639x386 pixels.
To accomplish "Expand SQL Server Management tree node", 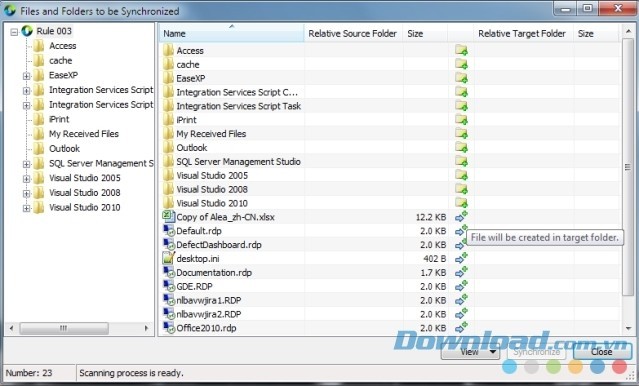I will [26, 164].
